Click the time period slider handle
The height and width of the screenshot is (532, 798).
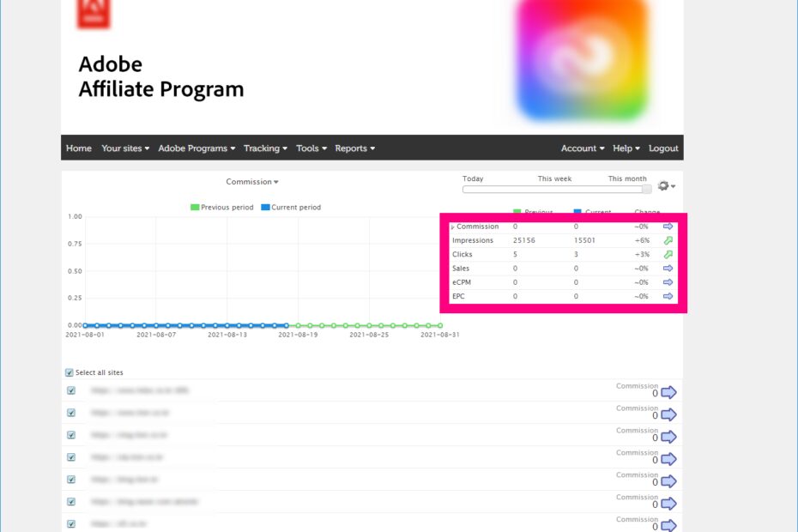[647, 190]
